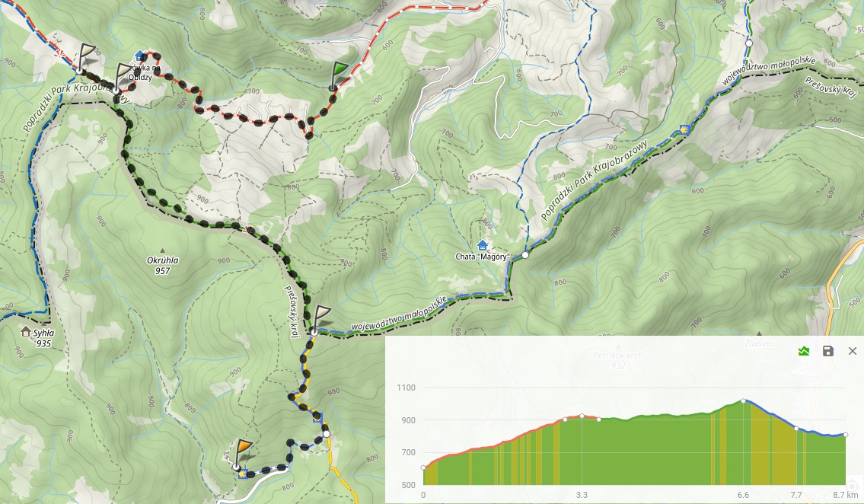Viewport: 864px width, 504px height.
Task: Click the shell trail marker beside orange flag
Action: coord(243,473)
